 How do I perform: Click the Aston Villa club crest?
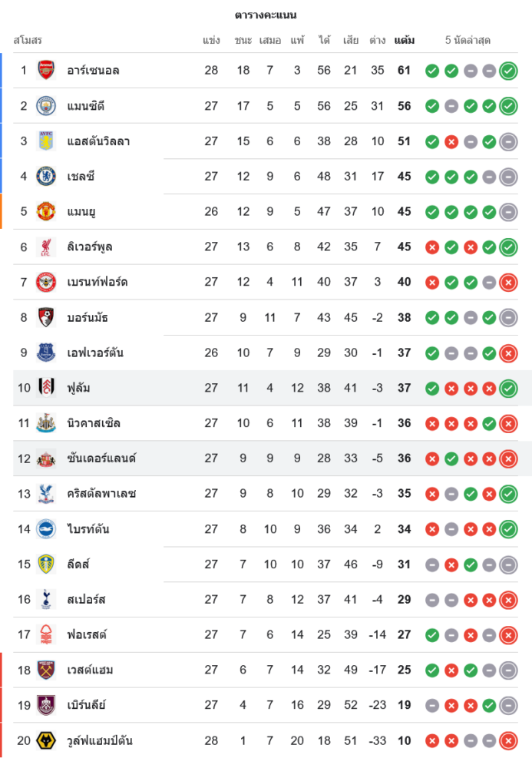[x=46, y=141]
